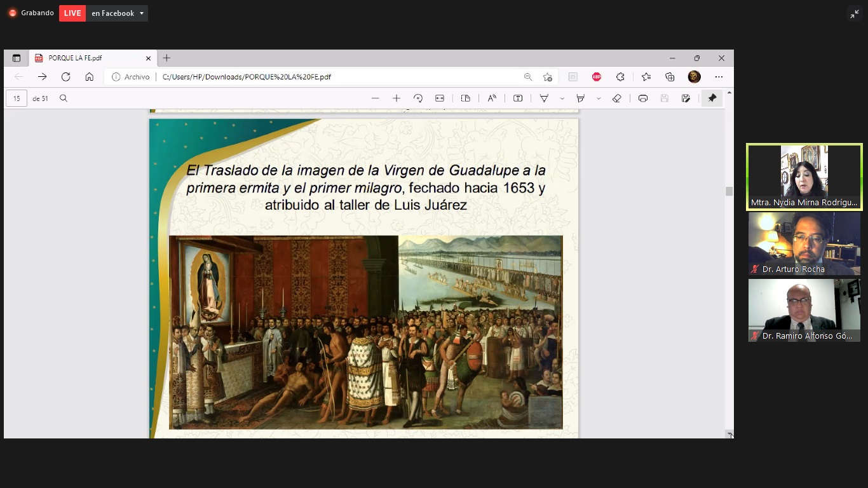
Task: Open the browser extensions menu
Action: 620,77
